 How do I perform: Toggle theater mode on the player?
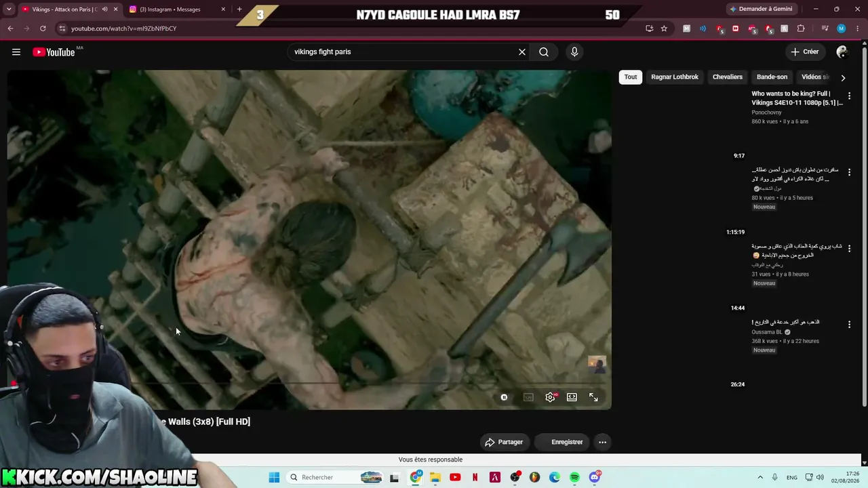click(572, 397)
